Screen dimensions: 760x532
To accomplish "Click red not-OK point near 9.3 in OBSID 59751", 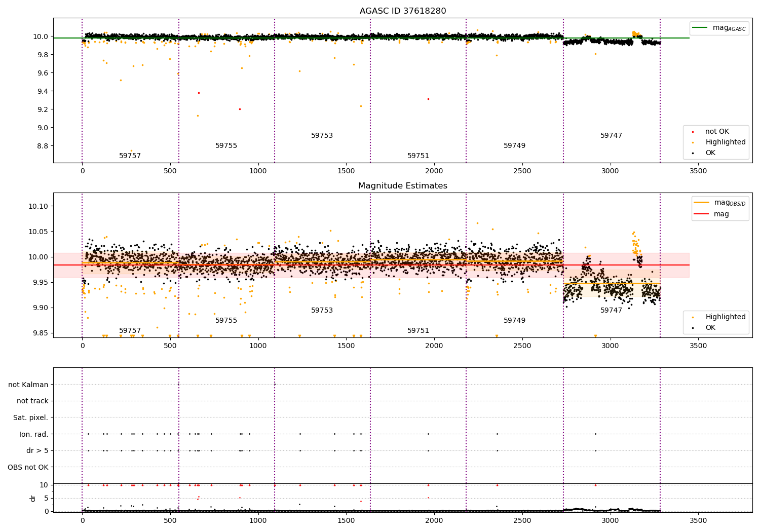I will pyautogui.click(x=428, y=99).
